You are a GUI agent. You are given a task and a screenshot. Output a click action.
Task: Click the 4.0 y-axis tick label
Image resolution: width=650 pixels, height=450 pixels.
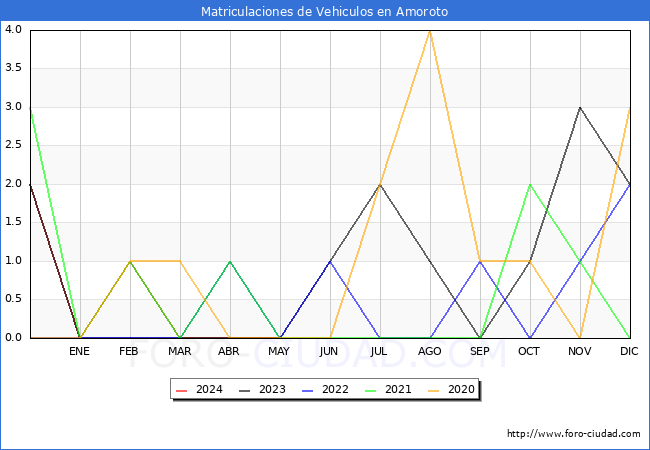14,30
